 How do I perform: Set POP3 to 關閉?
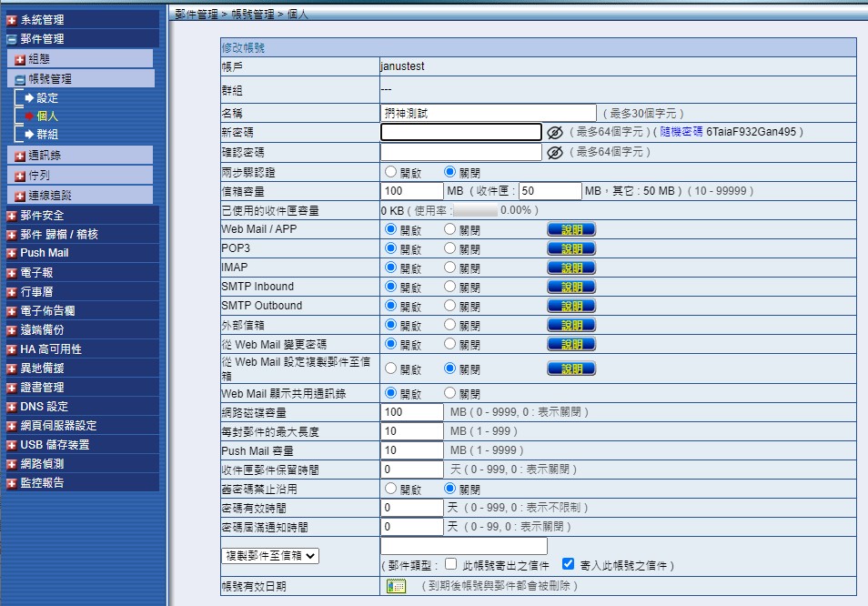point(449,248)
